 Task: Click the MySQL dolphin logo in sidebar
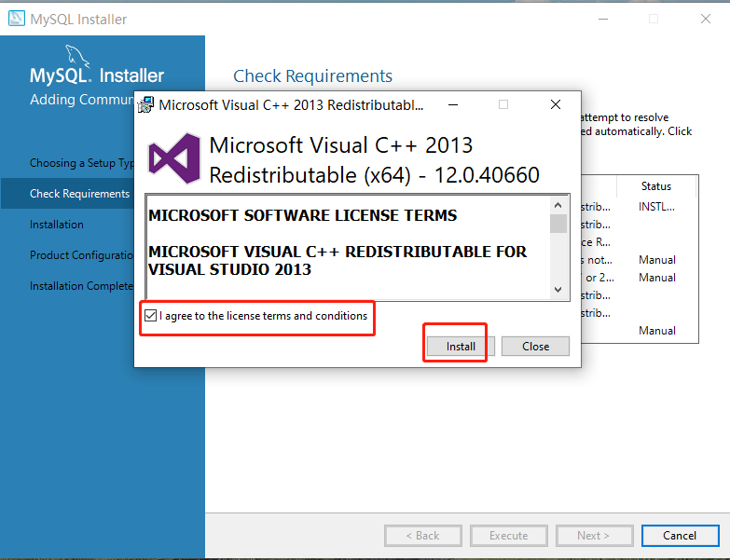point(76,56)
